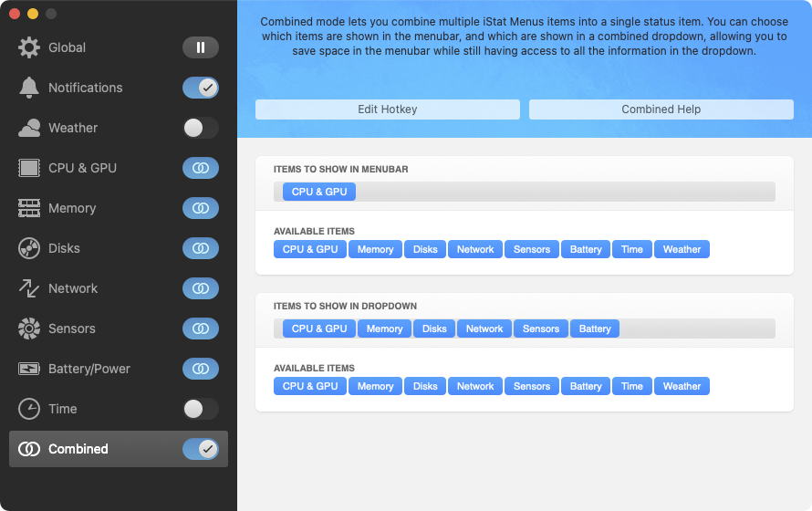Image resolution: width=812 pixels, height=511 pixels.
Task: Click Network in dropdown available items
Action: 475,386
